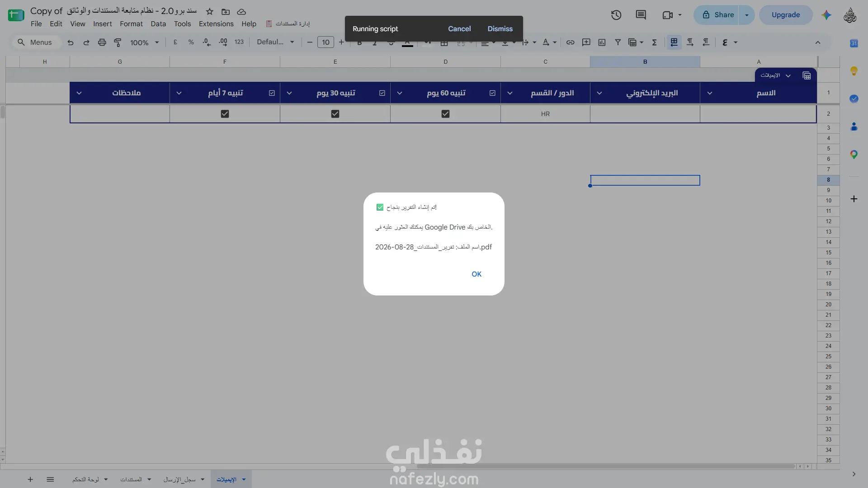This screenshot has width=868, height=488.
Task: Click the functions sigma icon
Action: [x=654, y=42]
